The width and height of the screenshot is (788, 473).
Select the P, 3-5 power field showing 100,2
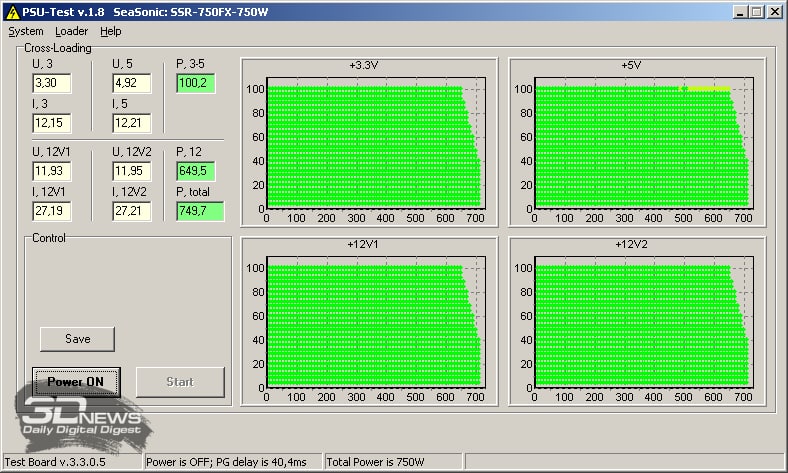195,83
